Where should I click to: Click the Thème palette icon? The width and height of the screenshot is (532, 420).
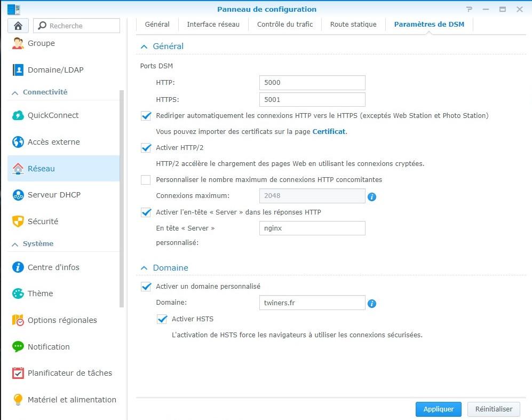(x=18, y=294)
